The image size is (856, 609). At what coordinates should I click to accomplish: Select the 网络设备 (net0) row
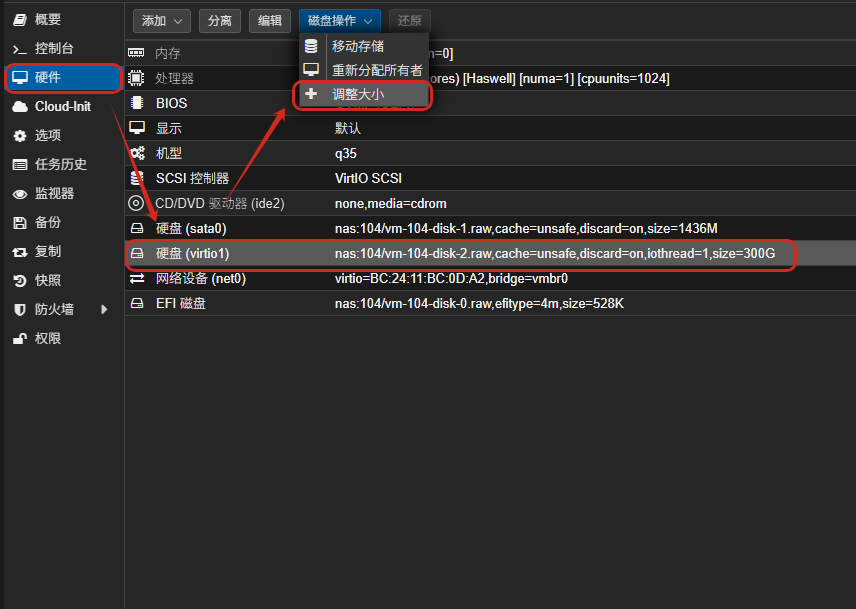pos(460,278)
